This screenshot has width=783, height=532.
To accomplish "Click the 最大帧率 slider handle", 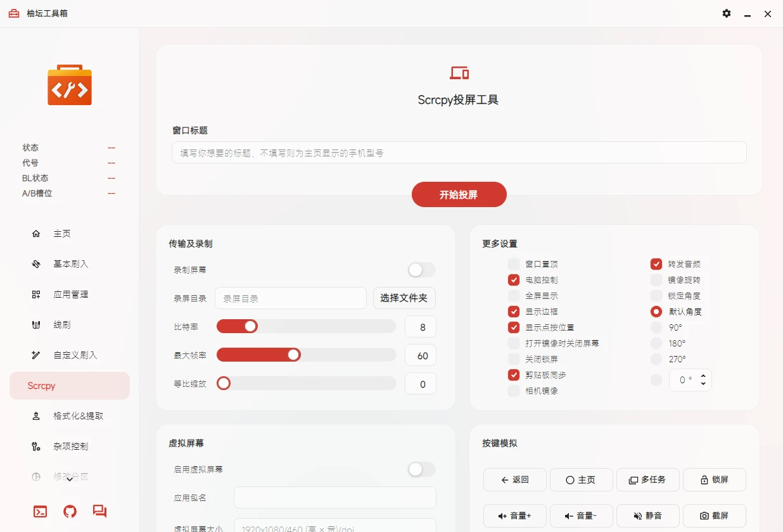I will tap(294, 355).
